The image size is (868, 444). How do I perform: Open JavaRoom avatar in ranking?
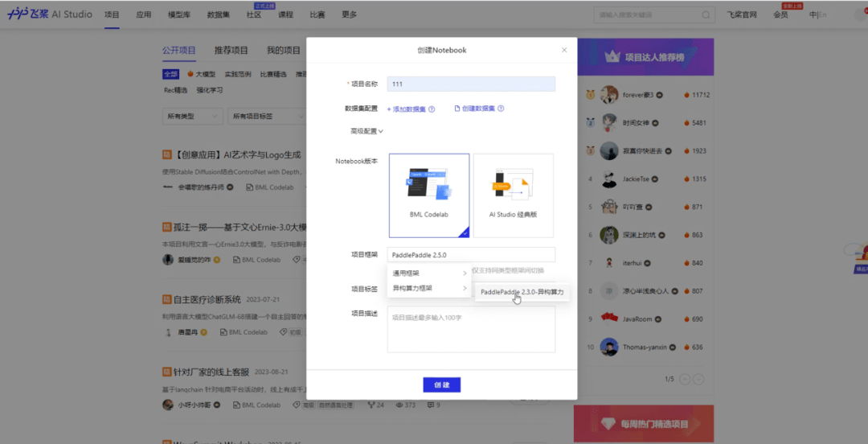(609, 319)
